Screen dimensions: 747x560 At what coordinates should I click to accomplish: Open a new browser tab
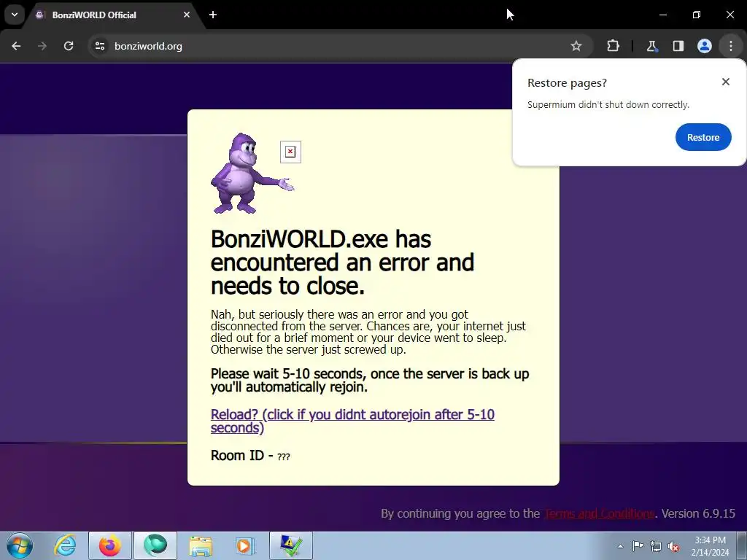(213, 15)
